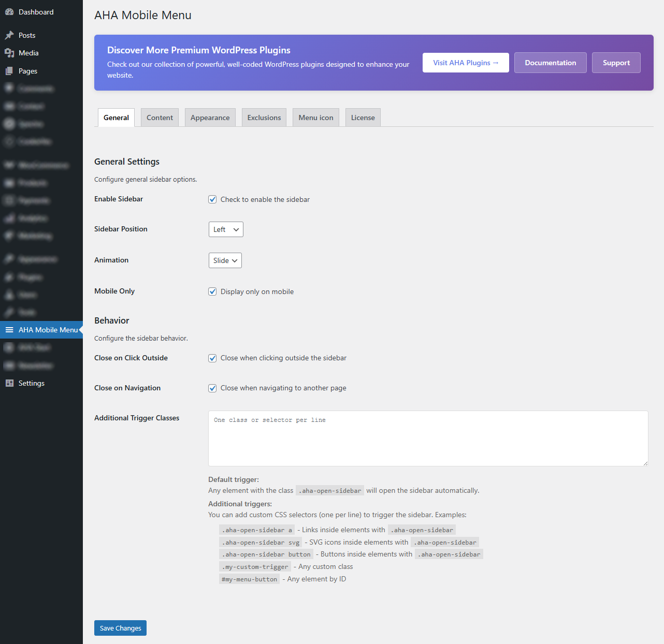This screenshot has width=664, height=644.
Task: Click the AHA Mobile Menu hamburger icon
Action: tap(9, 330)
